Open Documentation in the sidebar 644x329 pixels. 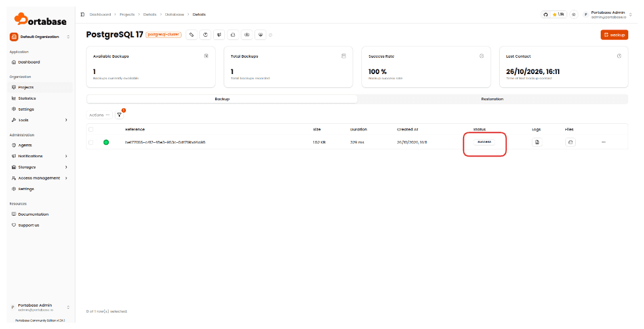pyautogui.click(x=40, y=214)
